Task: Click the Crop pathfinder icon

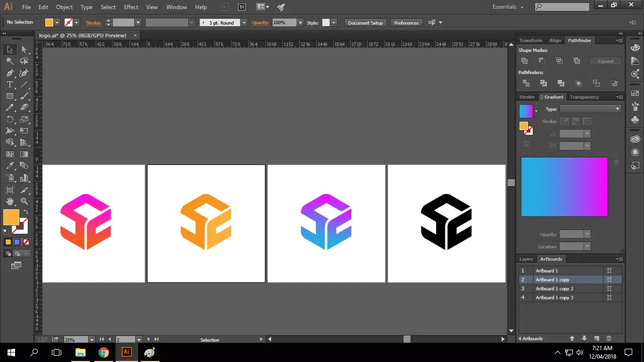Action: pos(579,83)
